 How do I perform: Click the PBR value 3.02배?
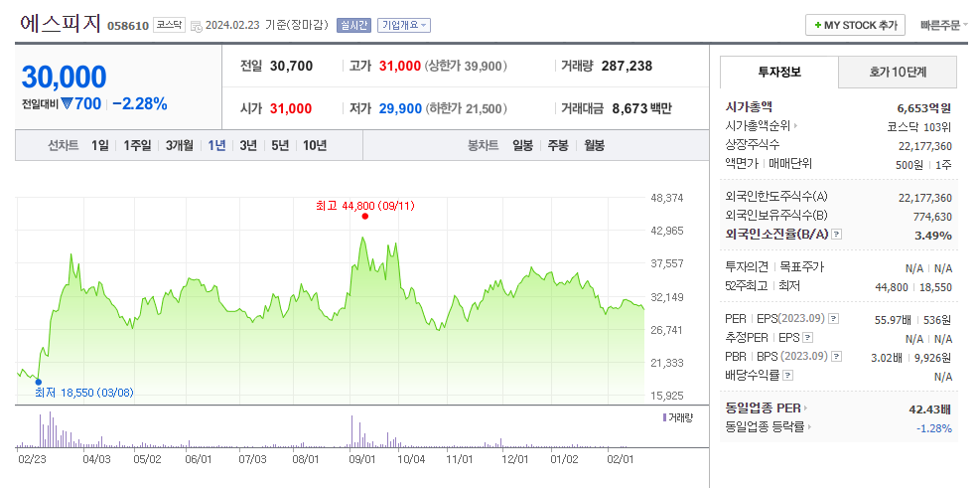click(x=887, y=357)
